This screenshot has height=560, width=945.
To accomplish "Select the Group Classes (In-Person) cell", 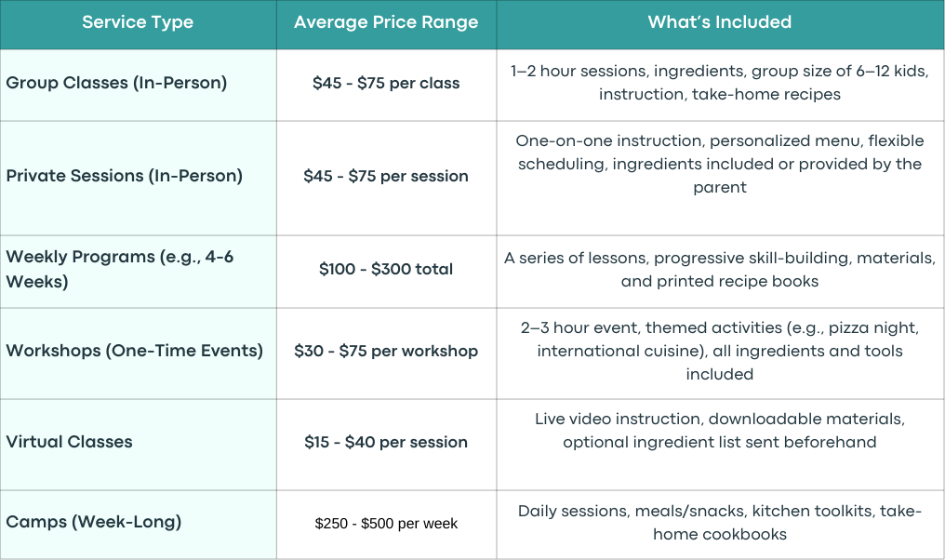I will click(138, 85).
